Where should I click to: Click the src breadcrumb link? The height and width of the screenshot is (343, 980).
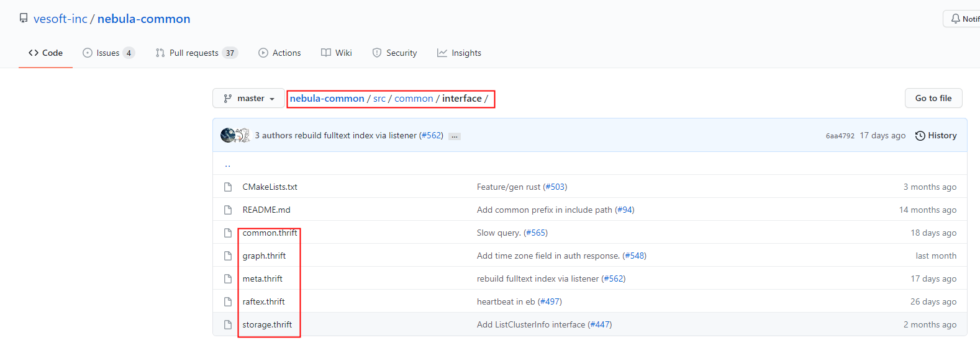[x=379, y=99]
